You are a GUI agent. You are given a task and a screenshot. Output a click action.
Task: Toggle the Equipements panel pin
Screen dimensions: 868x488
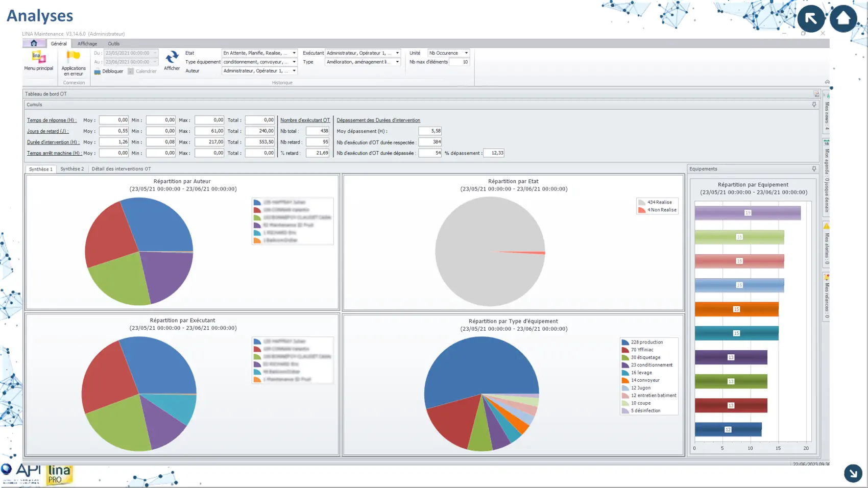click(814, 169)
